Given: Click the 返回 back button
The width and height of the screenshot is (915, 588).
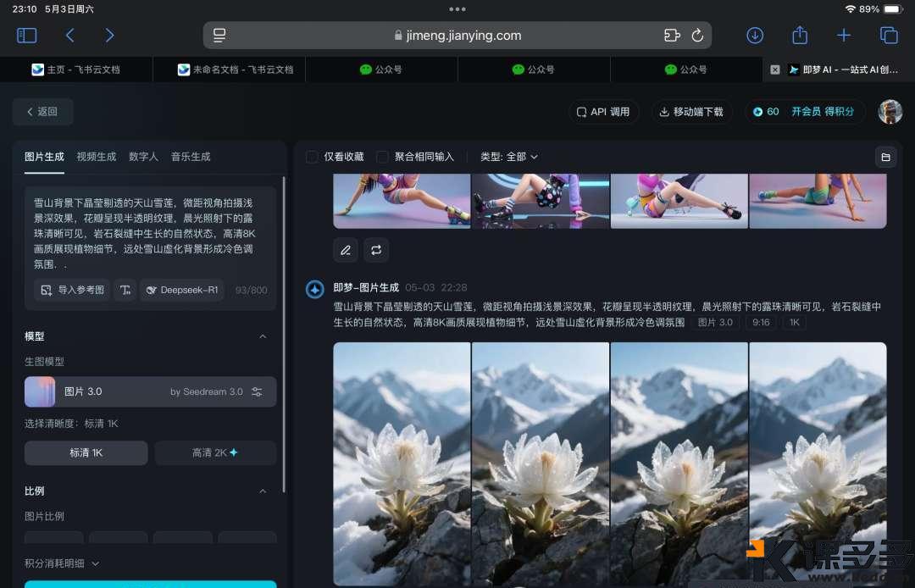Looking at the screenshot, I should (x=42, y=112).
